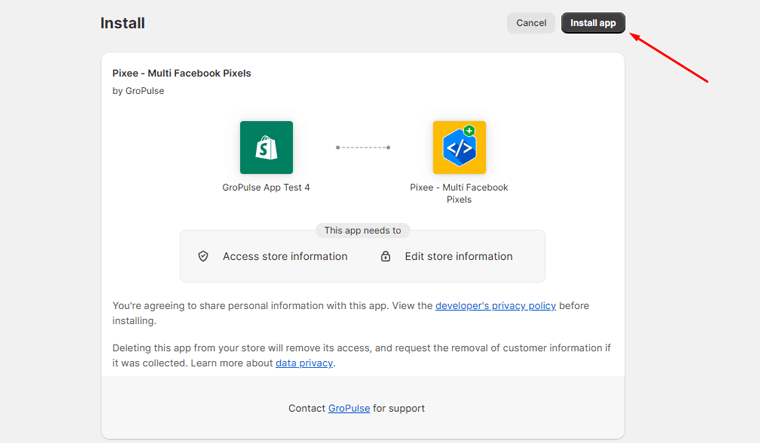Screen dimensions: 760x443
Task: Click the green plus badge on Pixee icon
Action: point(469,130)
